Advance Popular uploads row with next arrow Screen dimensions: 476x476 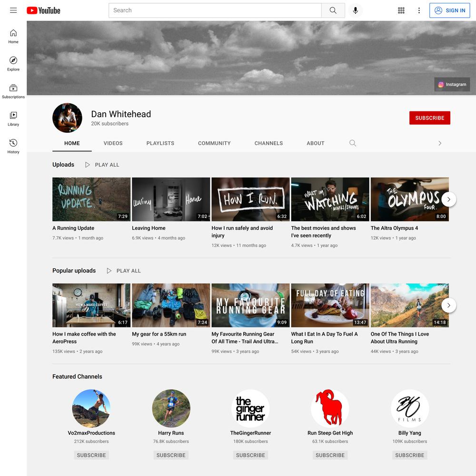449,306
